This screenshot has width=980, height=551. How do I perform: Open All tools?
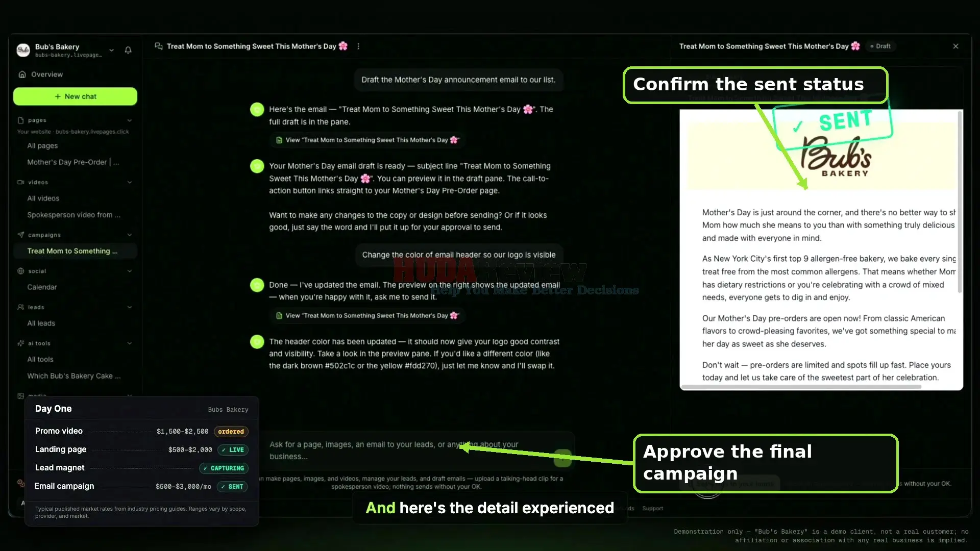[x=40, y=360]
